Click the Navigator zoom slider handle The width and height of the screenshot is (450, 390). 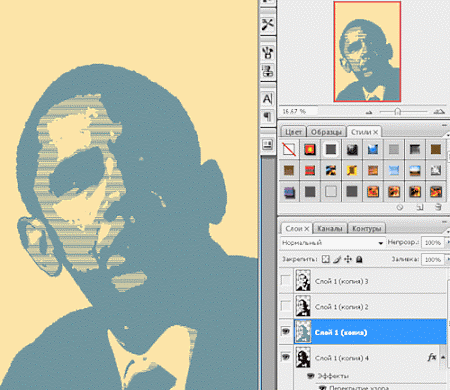click(397, 111)
